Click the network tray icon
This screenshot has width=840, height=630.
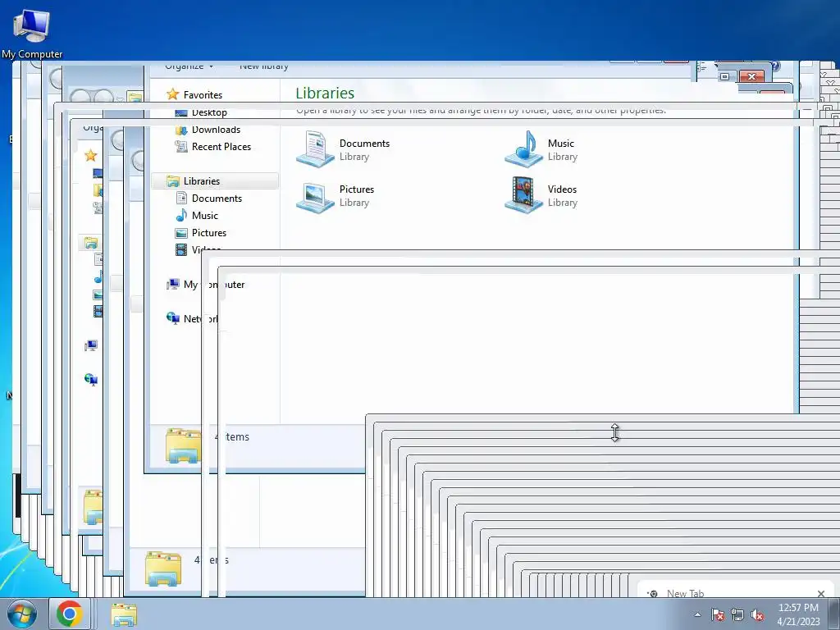tap(737, 614)
